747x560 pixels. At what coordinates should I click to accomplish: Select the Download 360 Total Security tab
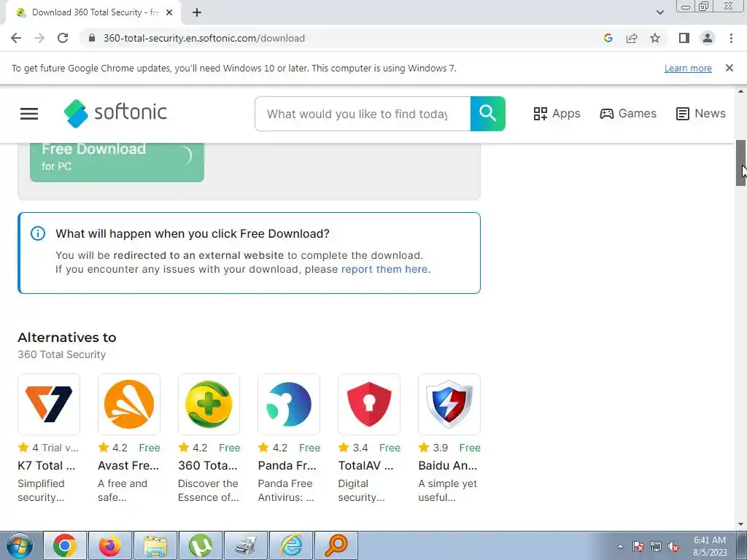tap(93, 12)
